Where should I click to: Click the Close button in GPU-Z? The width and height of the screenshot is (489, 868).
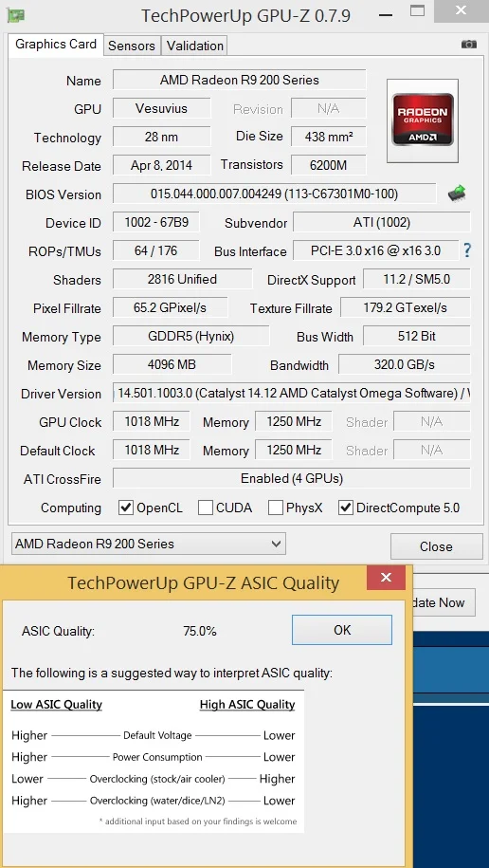pyautogui.click(x=436, y=546)
